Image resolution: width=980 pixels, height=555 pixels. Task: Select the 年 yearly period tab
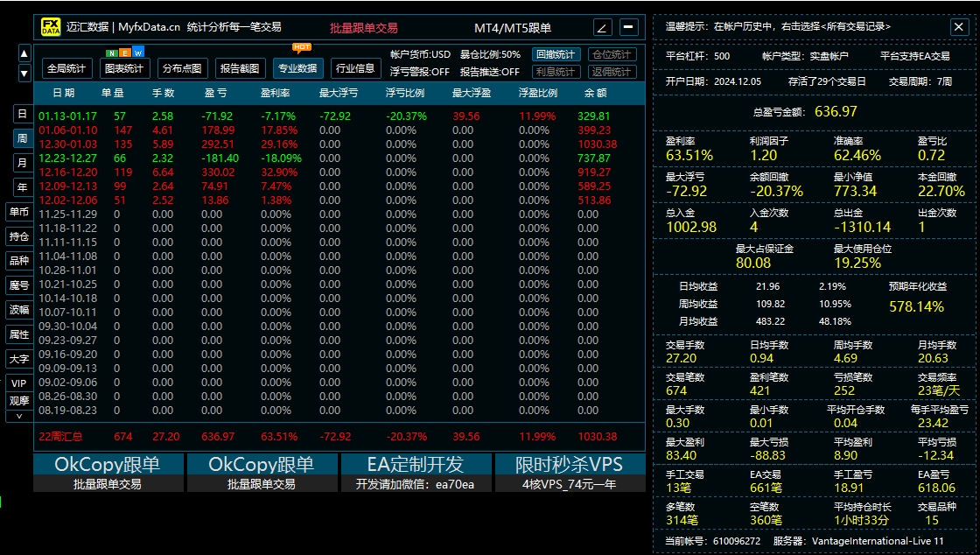(23, 186)
